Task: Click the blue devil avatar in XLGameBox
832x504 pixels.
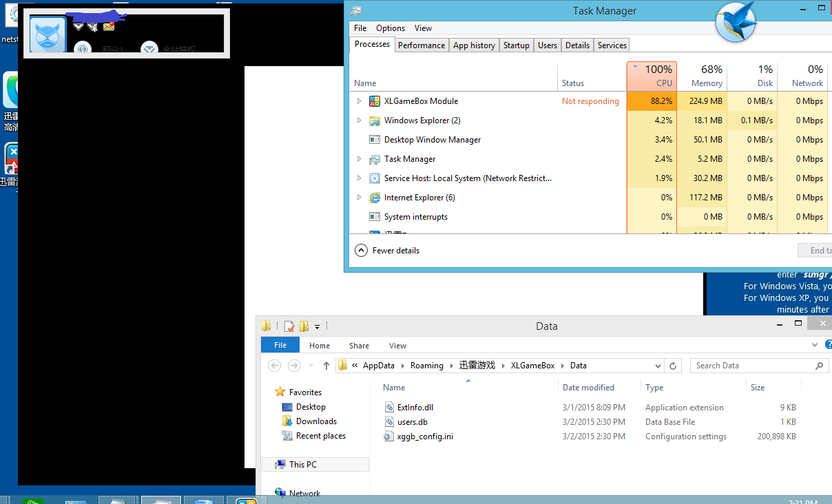Action: pyautogui.click(x=48, y=34)
